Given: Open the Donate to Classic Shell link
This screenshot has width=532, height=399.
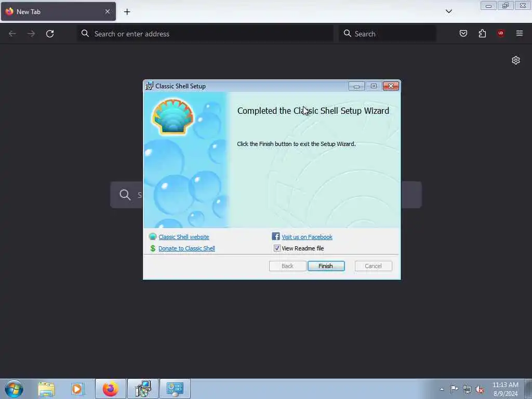Looking at the screenshot, I should pos(187,248).
